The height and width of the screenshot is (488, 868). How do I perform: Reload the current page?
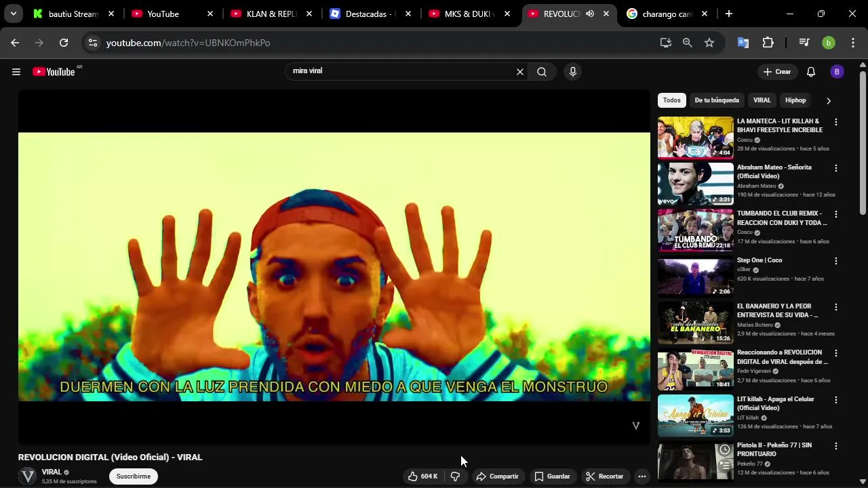tap(64, 43)
